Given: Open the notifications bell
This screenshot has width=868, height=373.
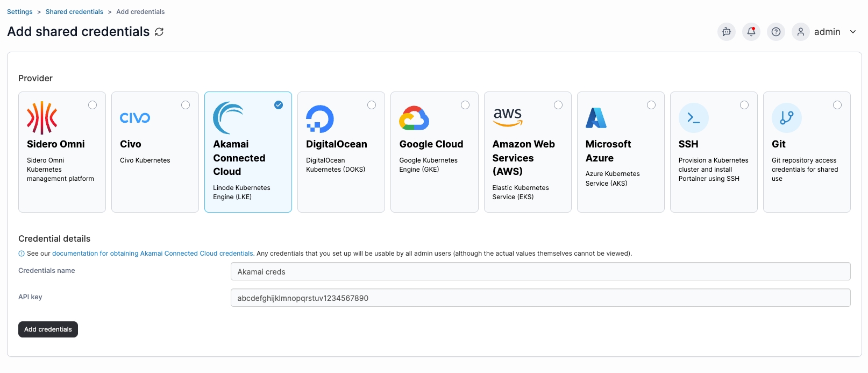Looking at the screenshot, I should 751,32.
